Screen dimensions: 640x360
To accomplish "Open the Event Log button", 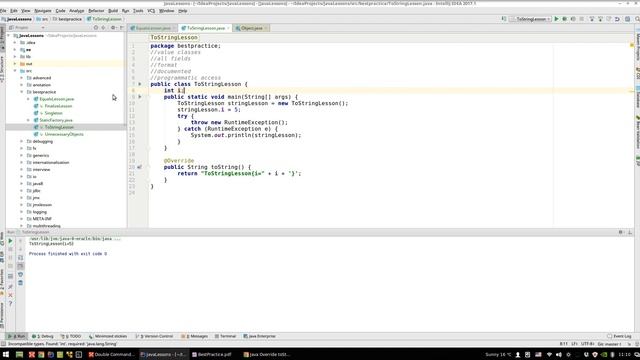I will tap(619, 336).
